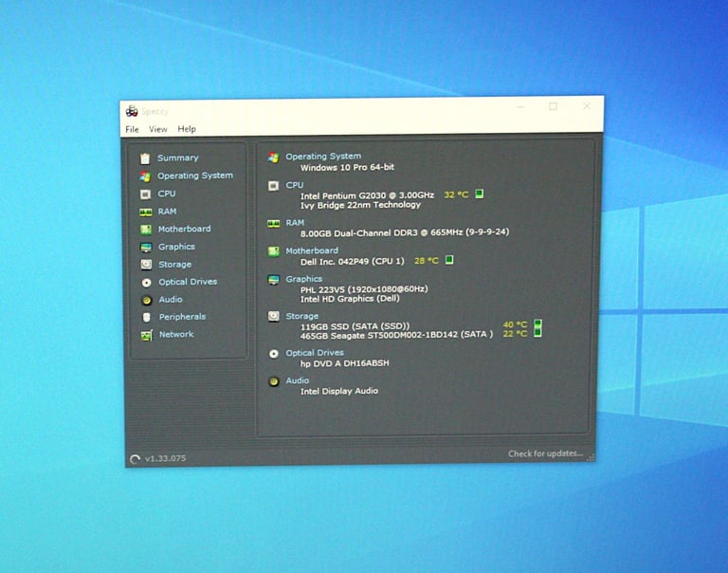This screenshot has height=573, width=728.
Task: Click the Windows flag icon in summary pane
Action: [x=273, y=157]
